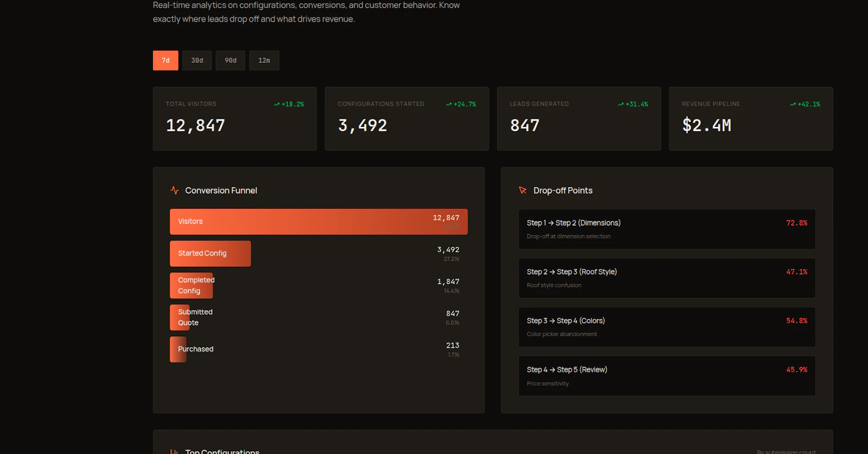Click the 6.6% funnel percentage
This screenshot has height=454, width=868.
[x=452, y=323]
